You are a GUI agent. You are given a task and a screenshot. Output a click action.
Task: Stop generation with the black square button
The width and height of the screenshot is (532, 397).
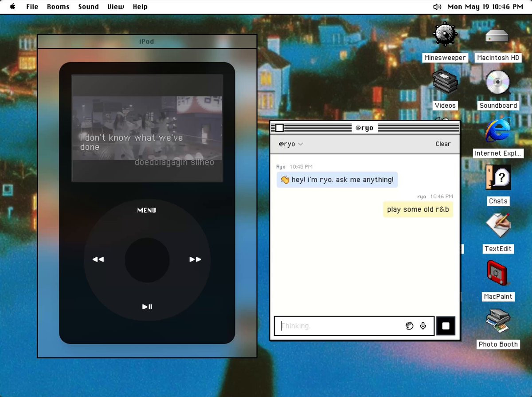[x=446, y=326]
